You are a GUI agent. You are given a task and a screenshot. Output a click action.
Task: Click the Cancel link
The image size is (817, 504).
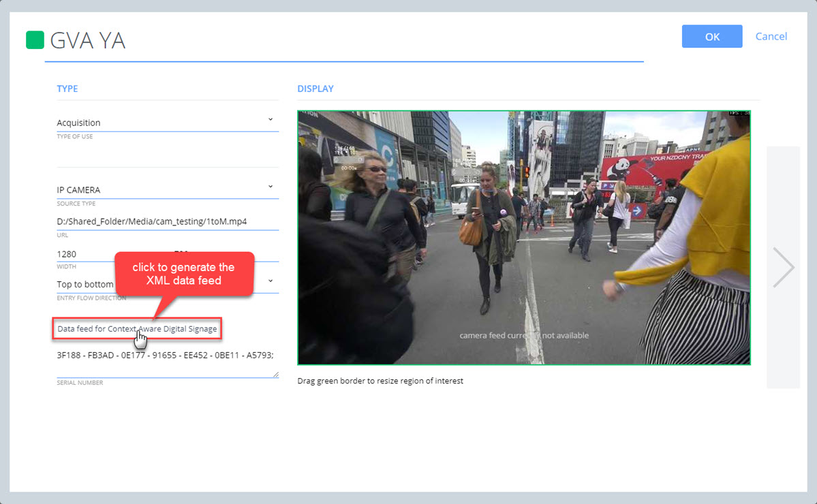[771, 37]
